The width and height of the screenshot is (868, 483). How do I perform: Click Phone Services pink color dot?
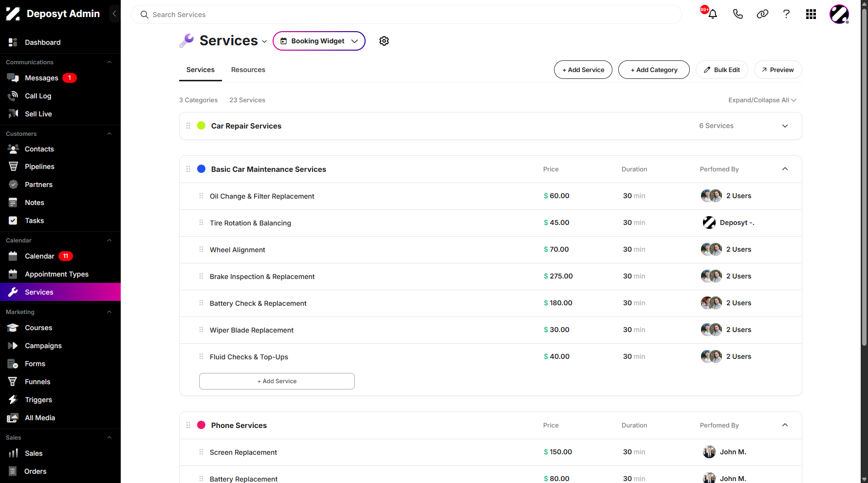(x=201, y=425)
